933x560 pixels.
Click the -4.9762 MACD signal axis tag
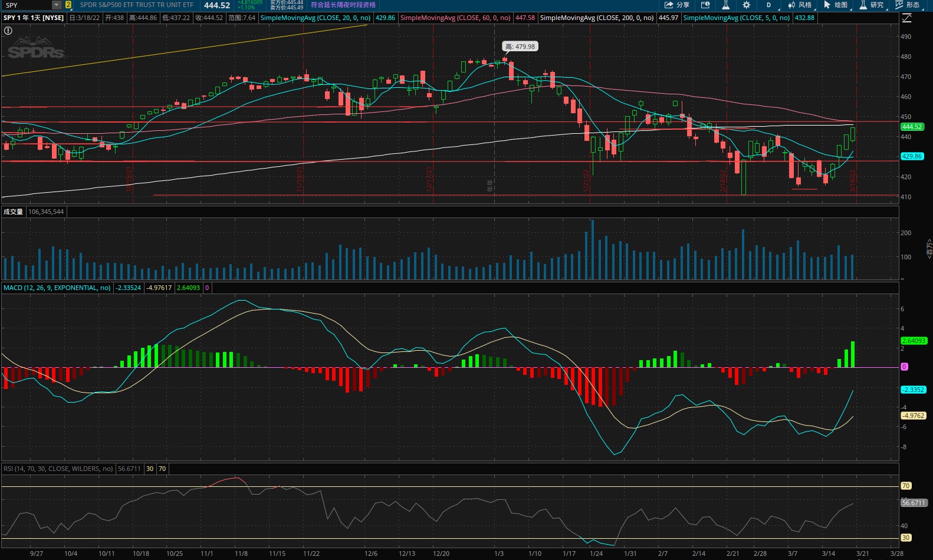coord(913,416)
